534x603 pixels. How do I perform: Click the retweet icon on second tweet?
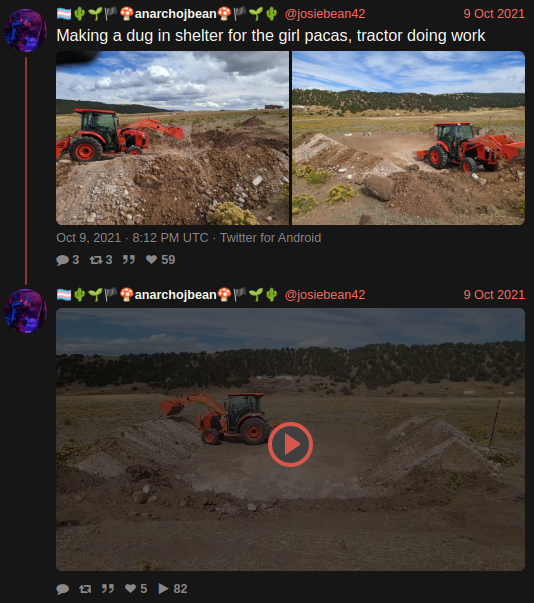(x=85, y=589)
